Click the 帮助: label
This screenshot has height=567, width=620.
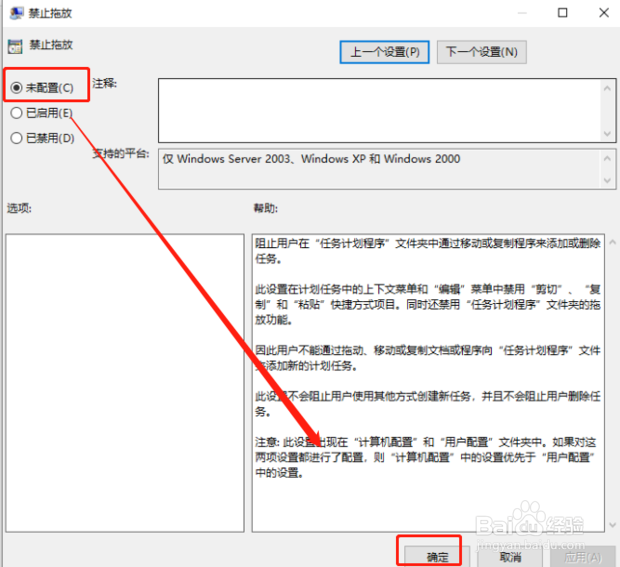click(x=266, y=208)
